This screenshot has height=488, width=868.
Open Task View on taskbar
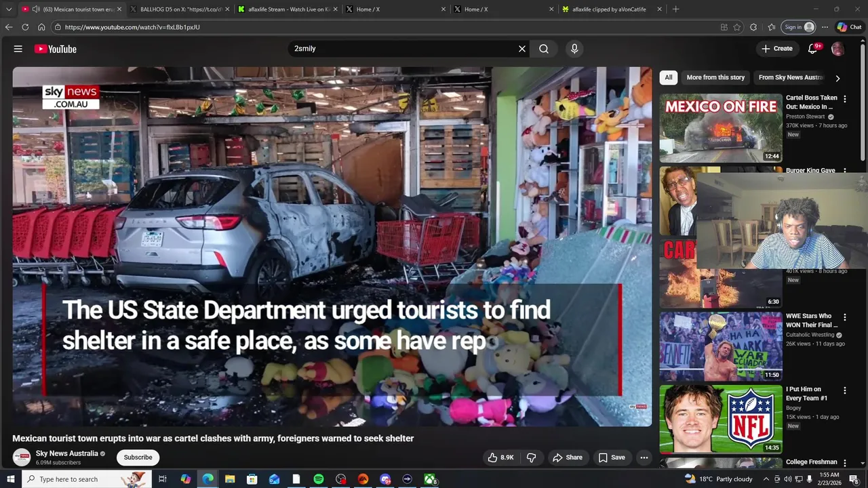(163, 479)
